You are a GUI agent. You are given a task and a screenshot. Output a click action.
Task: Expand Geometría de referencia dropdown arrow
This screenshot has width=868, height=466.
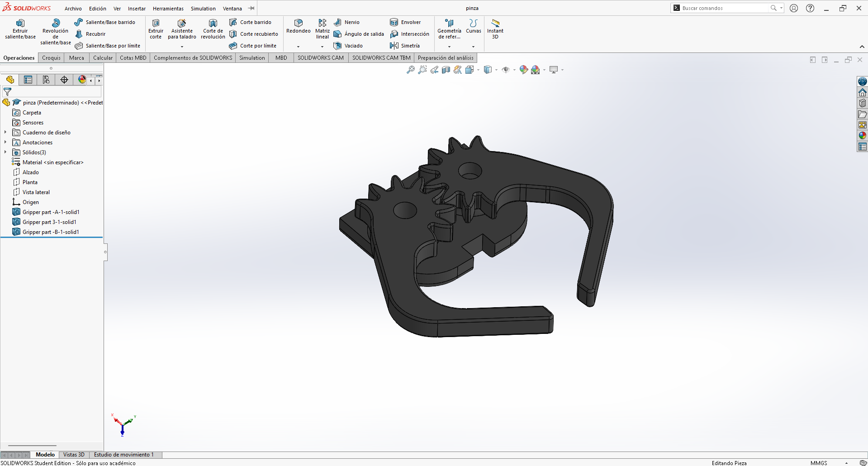coord(449,47)
